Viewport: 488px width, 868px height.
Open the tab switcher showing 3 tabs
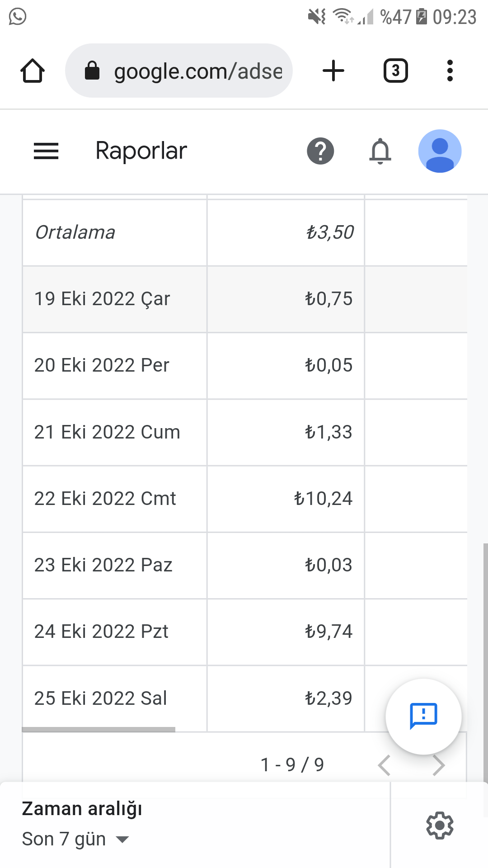pos(396,71)
